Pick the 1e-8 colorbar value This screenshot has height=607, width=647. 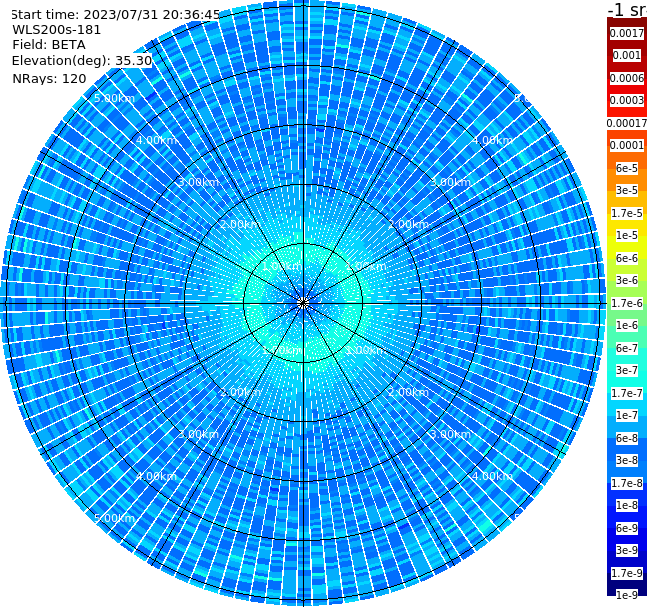tap(627, 505)
